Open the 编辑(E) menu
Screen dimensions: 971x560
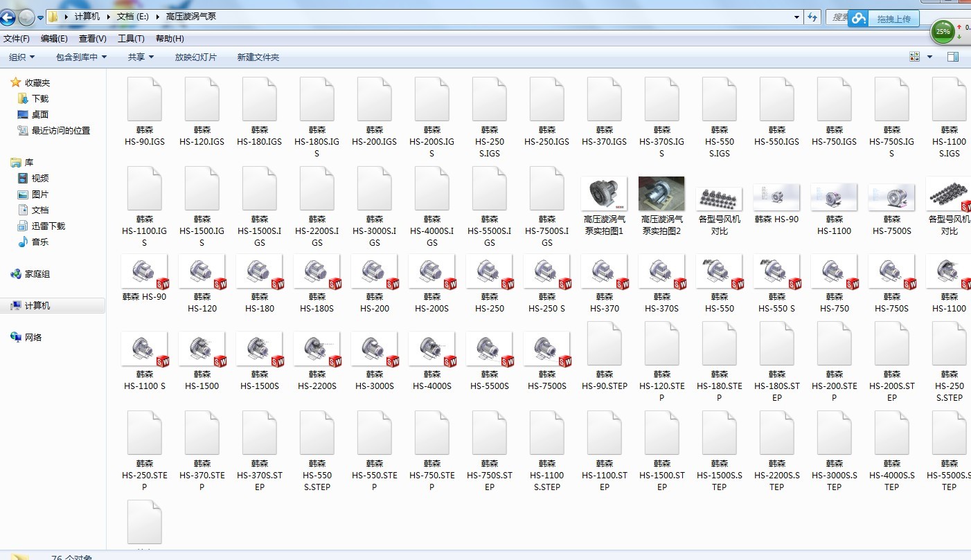(x=54, y=39)
